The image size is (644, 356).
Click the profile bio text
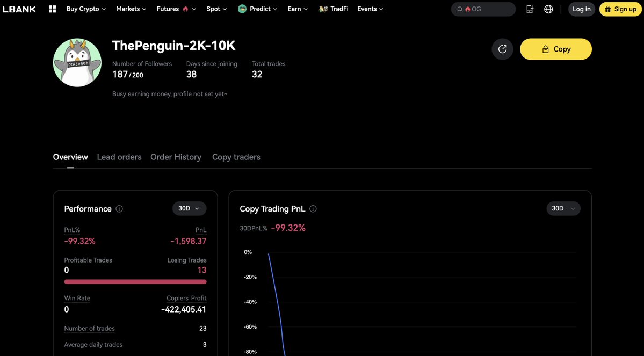pos(170,94)
